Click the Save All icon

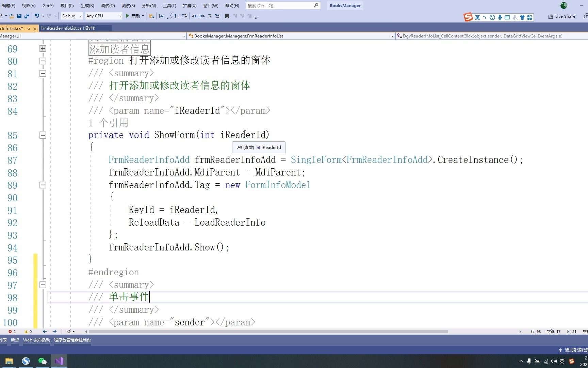[27, 16]
